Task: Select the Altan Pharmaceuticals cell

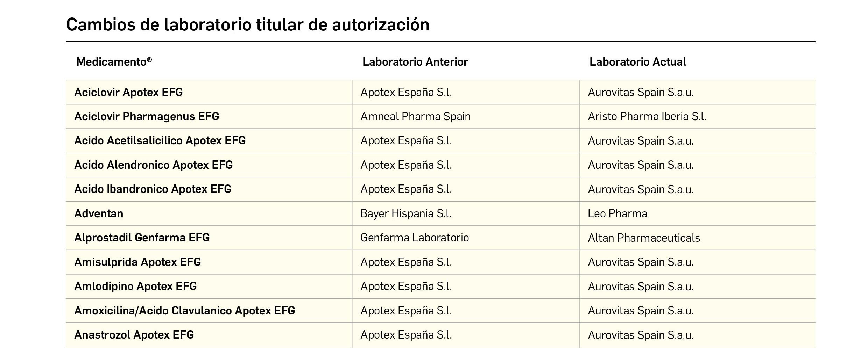Action: click(x=644, y=238)
